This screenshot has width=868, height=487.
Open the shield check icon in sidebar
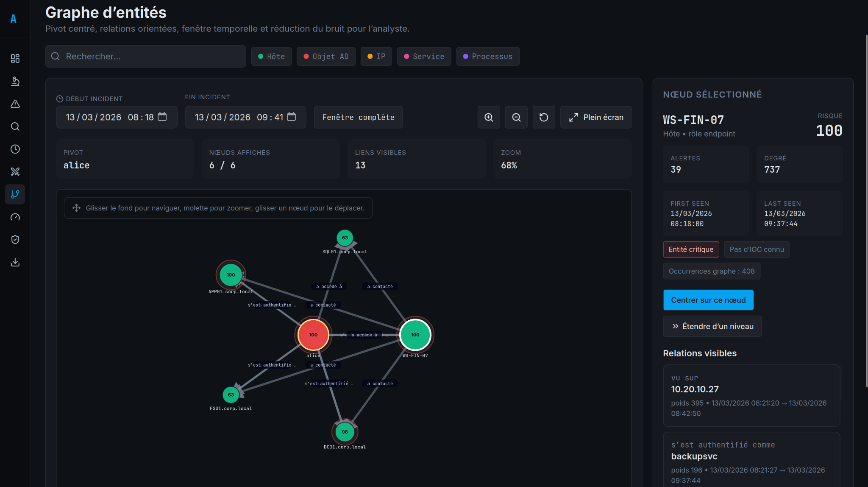15,240
